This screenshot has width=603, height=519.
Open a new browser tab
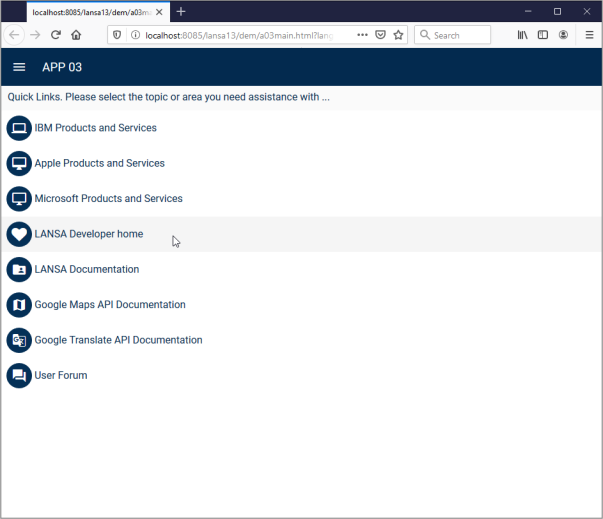(x=181, y=12)
